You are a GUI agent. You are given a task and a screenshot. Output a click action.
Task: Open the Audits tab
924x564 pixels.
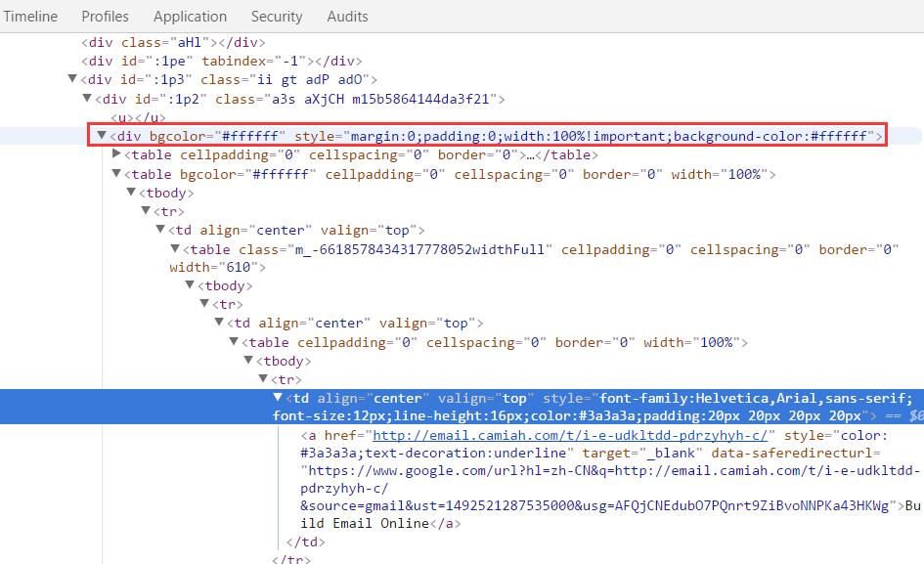coord(347,17)
